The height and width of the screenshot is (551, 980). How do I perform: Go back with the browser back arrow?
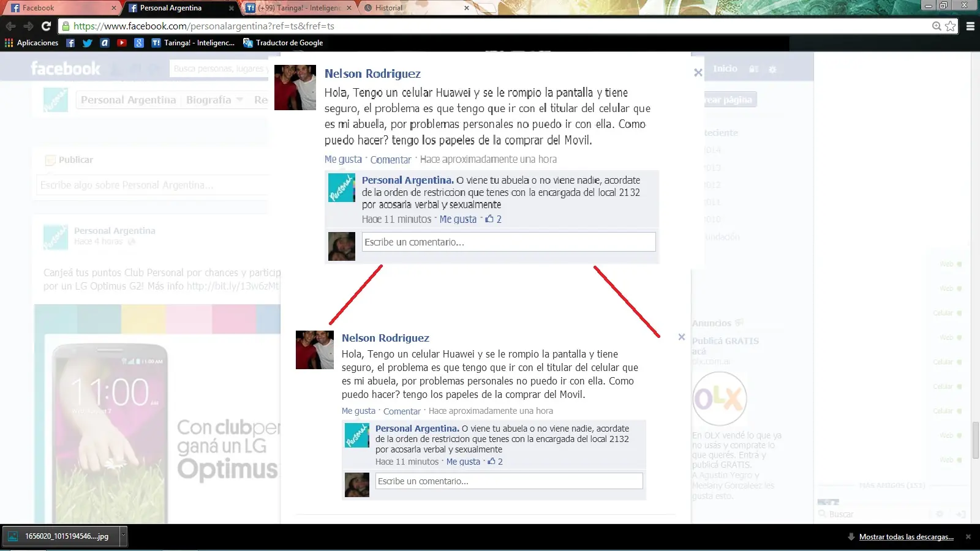[10, 26]
